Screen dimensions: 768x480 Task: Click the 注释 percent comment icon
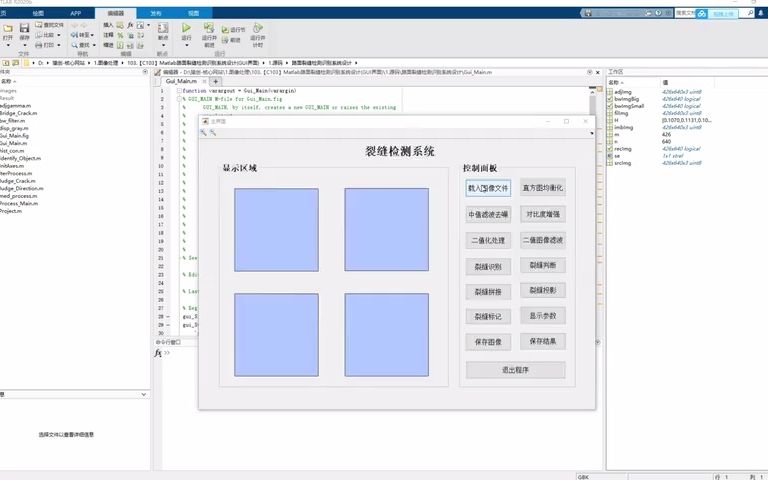[120, 35]
